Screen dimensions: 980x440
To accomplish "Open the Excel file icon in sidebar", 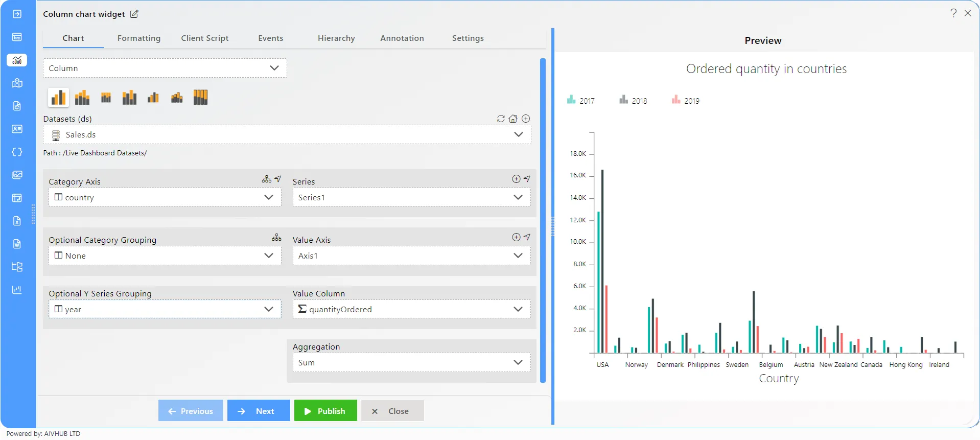I will pos(17,221).
